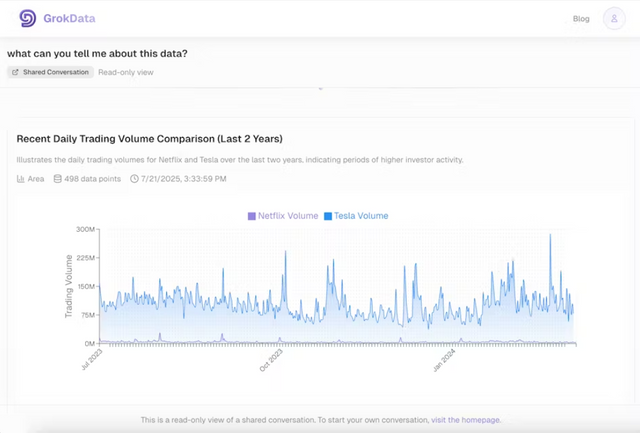The image size is (640, 433).
Task: Click the 150M y-axis label
Action: (x=85, y=286)
